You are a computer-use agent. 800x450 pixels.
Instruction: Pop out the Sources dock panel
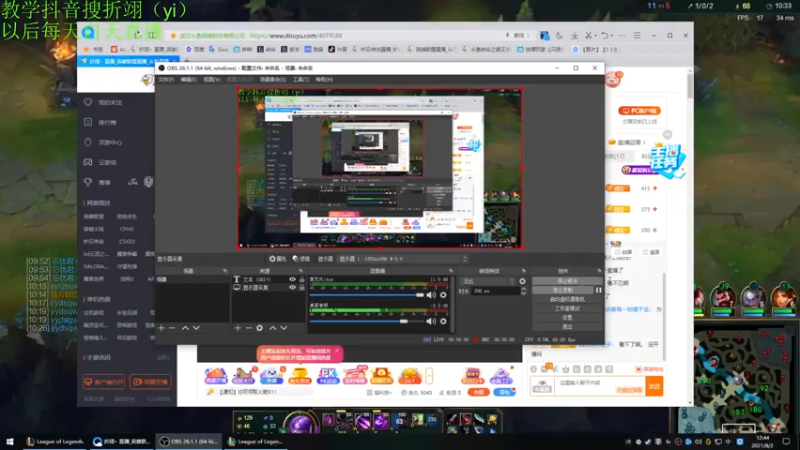click(301, 271)
